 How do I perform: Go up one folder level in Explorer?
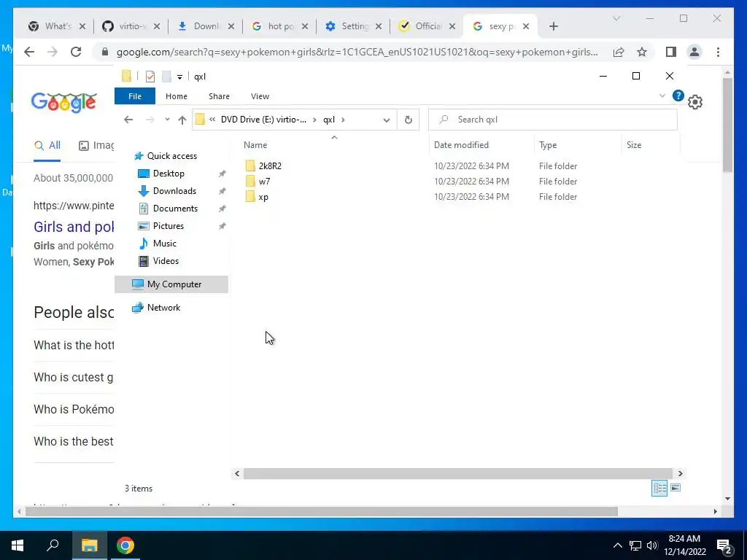[x=182, y=120]
